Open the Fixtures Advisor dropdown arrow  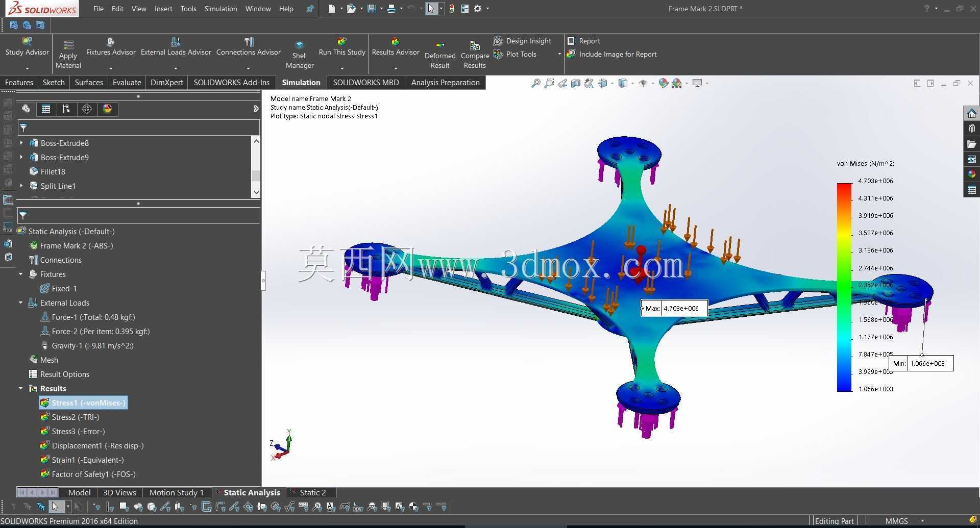click(x=111, y=68)
